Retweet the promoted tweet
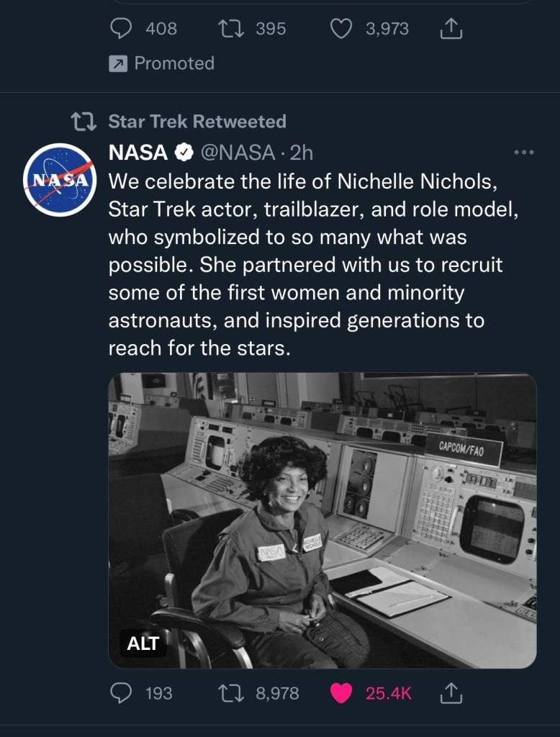Screen dimensions: 560x737 [x=229, y=29]
